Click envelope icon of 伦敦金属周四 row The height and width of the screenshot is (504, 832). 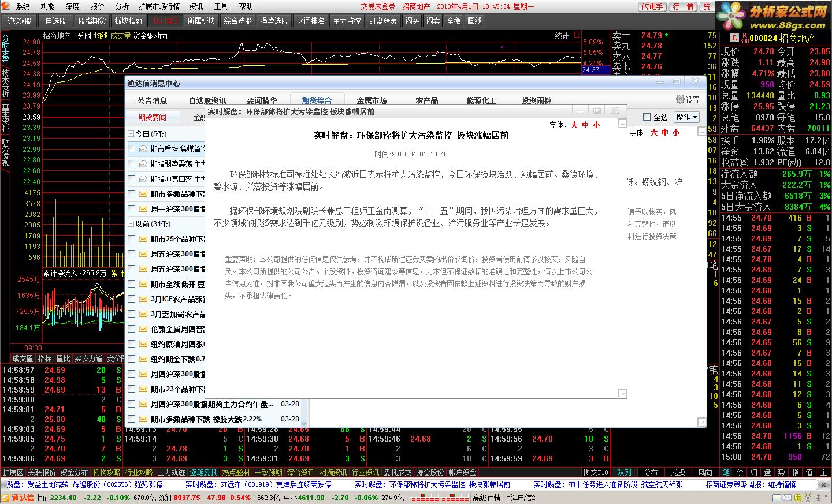[x=143, y=329]
